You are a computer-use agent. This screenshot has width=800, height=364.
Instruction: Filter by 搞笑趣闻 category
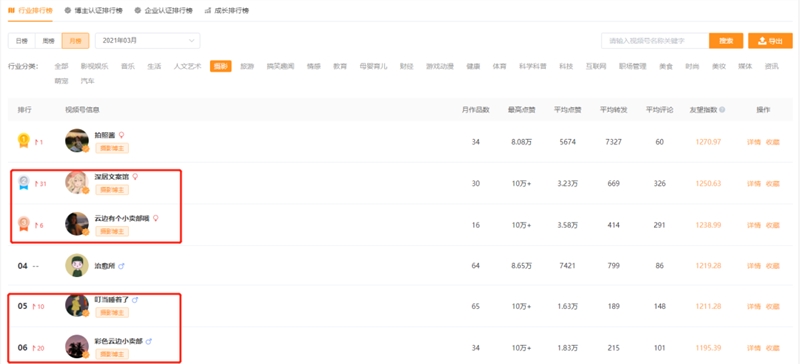[x=280, y=66]
